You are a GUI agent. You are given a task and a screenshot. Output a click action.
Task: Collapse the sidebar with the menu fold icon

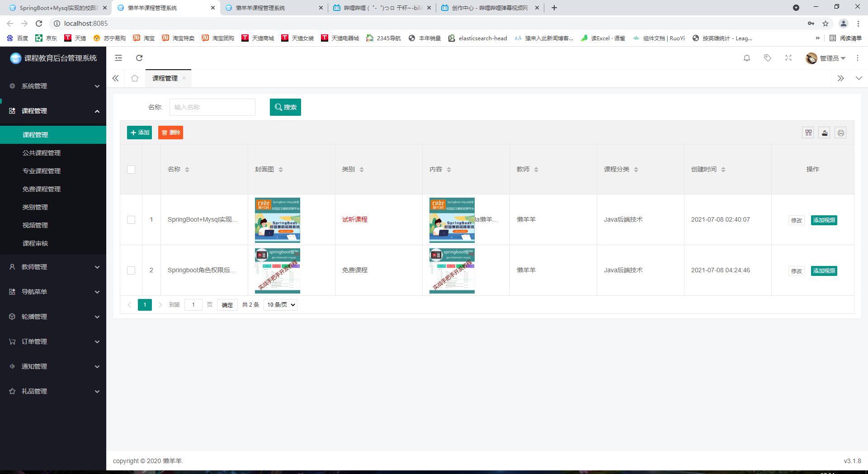coord(118,58)
